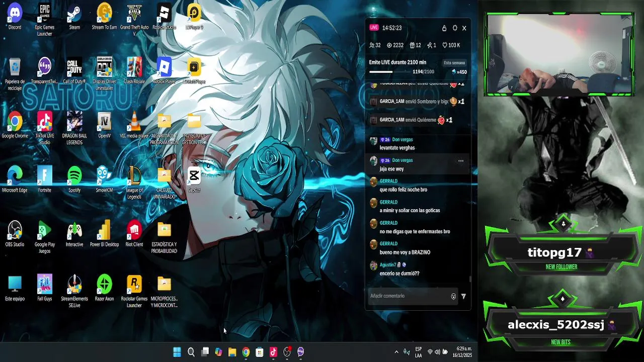Select the LDPlayer 9 desktop icon
Screen dimensions: 644x362
coord(194,17)
